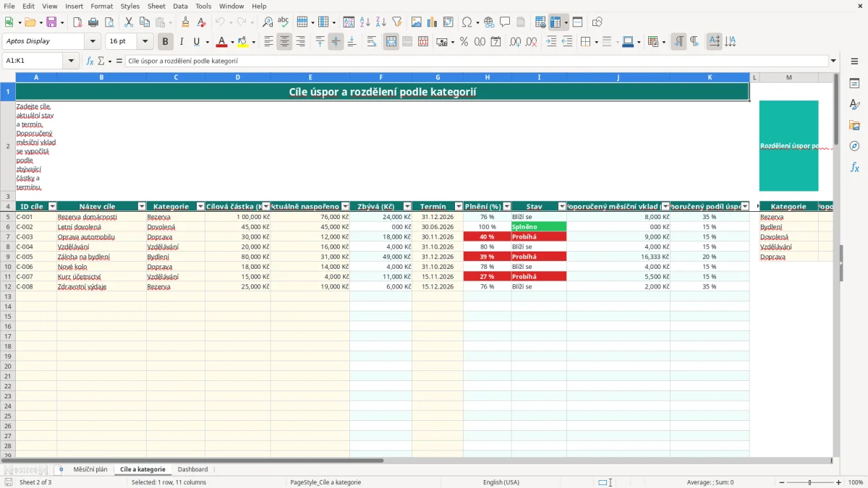Select the column F header
Screen dimensions: 868x488
pos(380,77)
